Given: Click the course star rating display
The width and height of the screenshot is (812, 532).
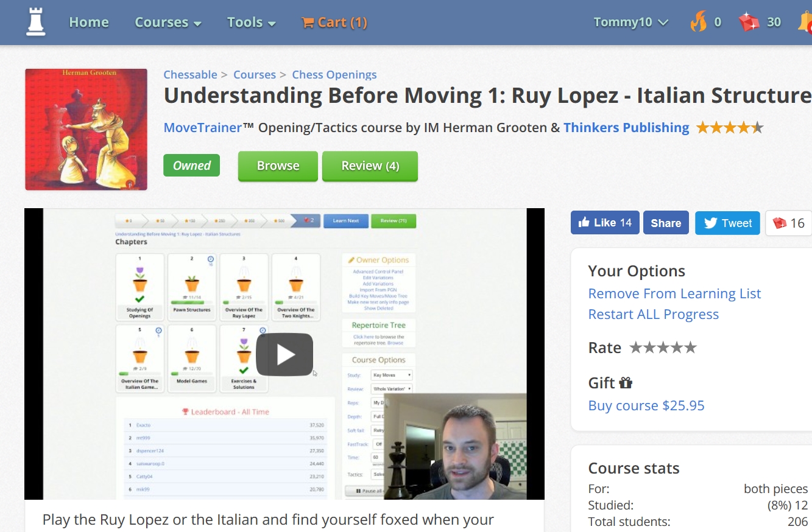Looking at the screenshot, I should click(x=730, y=128).
